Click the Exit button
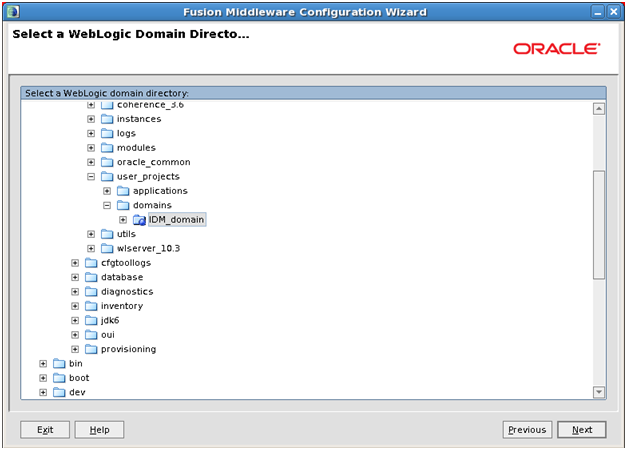The height and width of the screenshot is (450, 627). click(x=45, y=430)
